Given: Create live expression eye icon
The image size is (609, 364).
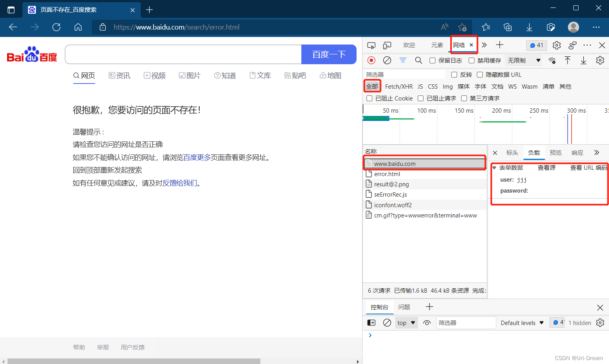Looking at the screenshot, I should (427, 323).
